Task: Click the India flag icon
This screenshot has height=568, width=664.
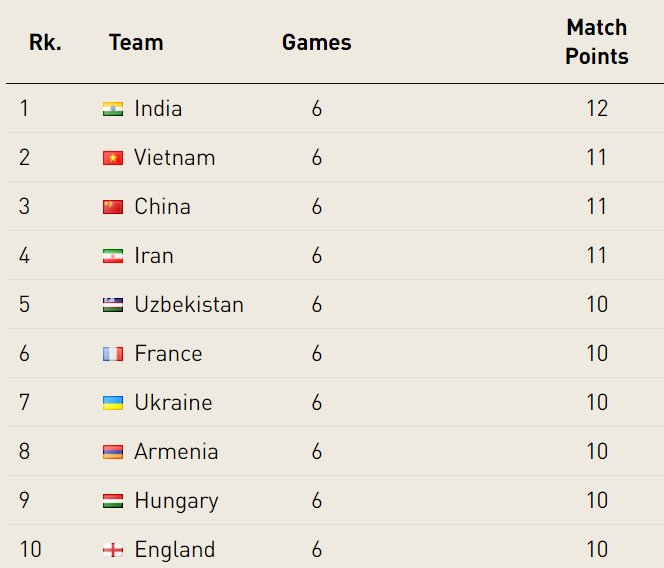Action: pyautogui.click(x=113, y=109)
